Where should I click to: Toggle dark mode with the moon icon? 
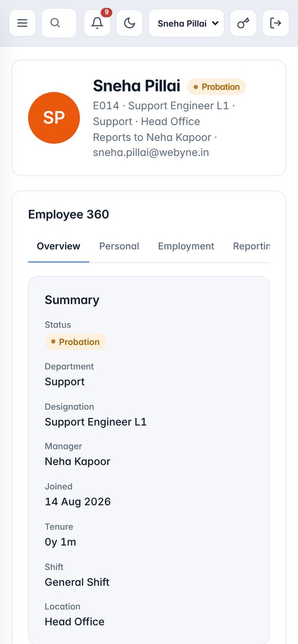click(x=130, y=23)
